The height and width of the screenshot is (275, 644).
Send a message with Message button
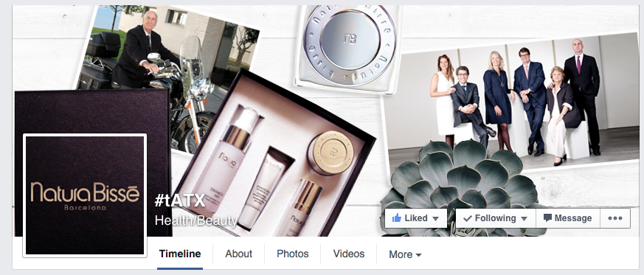(x=568, y=218)
